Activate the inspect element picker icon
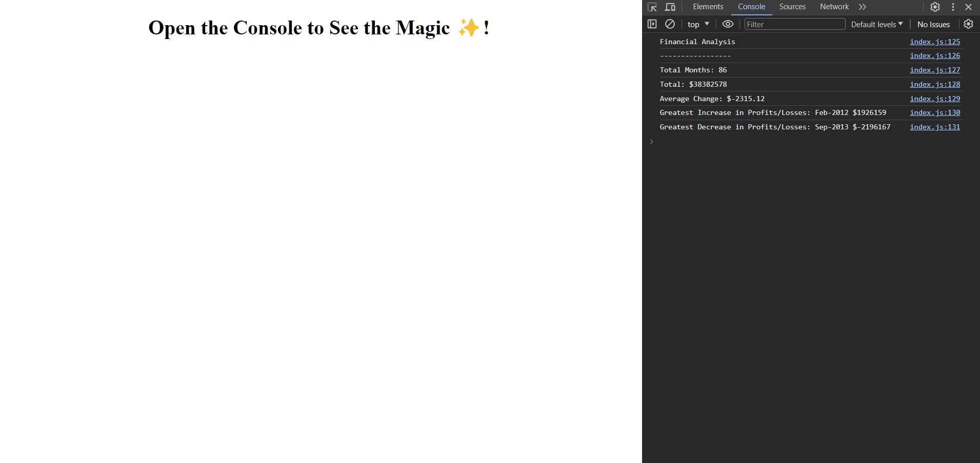 652,7
